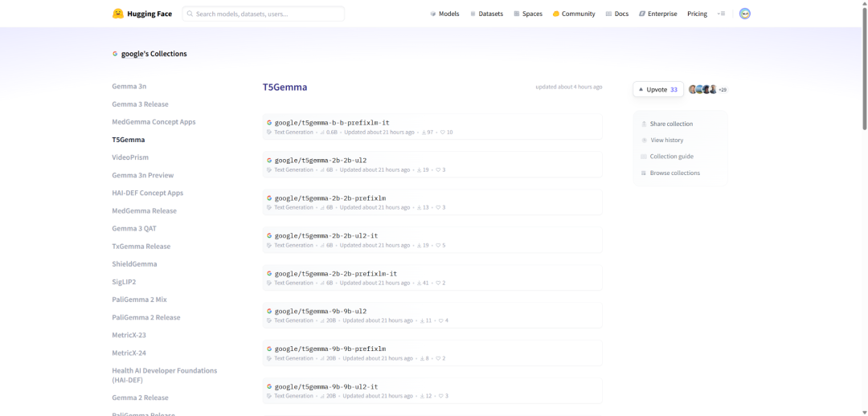The width and height of the screenshot is (868, 416).
Task: Click the first upvoter avatar
Action: [693, 89]
